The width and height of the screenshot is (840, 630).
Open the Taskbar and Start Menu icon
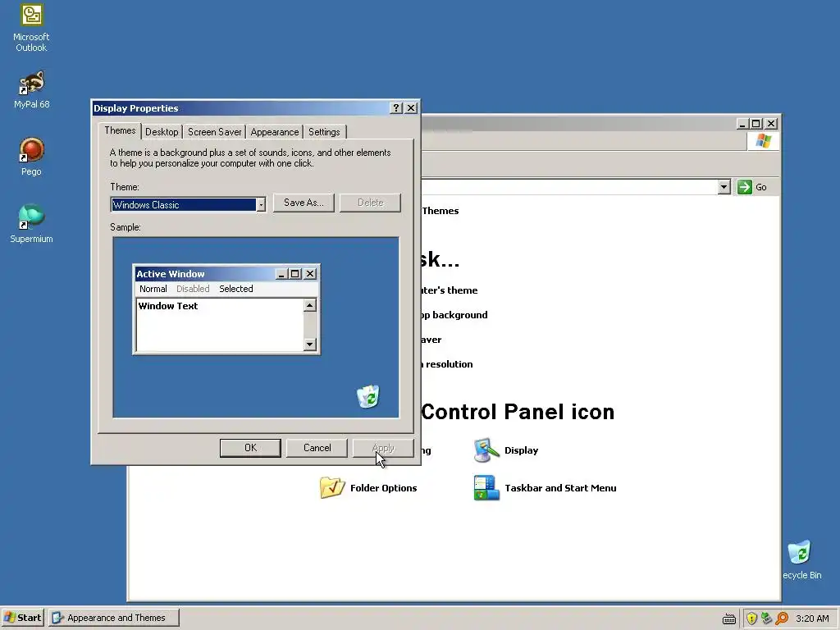click(x=545, y=487)
